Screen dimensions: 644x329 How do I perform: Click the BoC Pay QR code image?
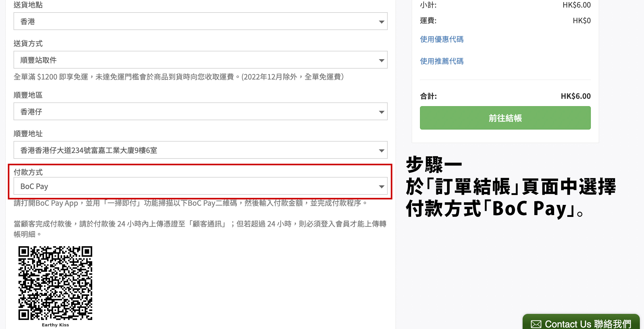[x=55, y=283]
